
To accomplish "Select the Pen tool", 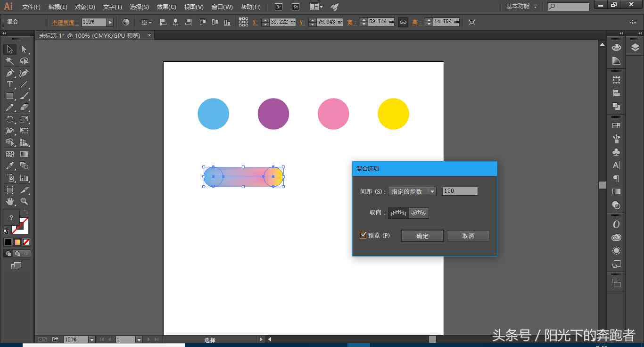I will pyautogui.click(x=10, y=73).
